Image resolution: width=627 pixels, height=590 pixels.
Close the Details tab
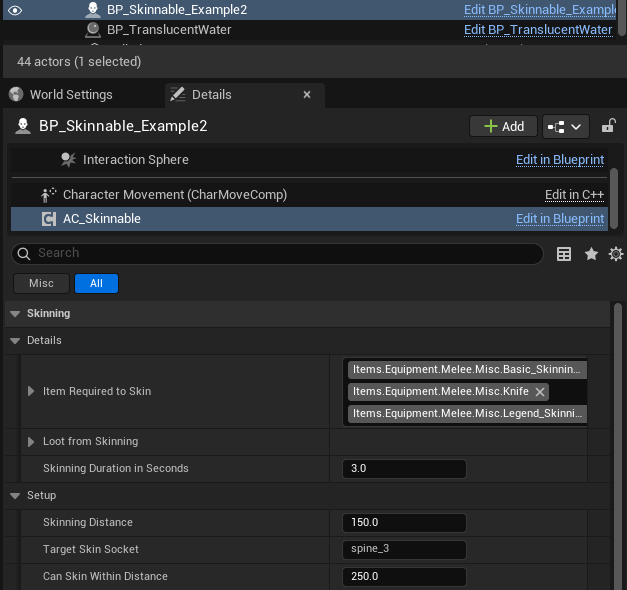pos(307,95)
